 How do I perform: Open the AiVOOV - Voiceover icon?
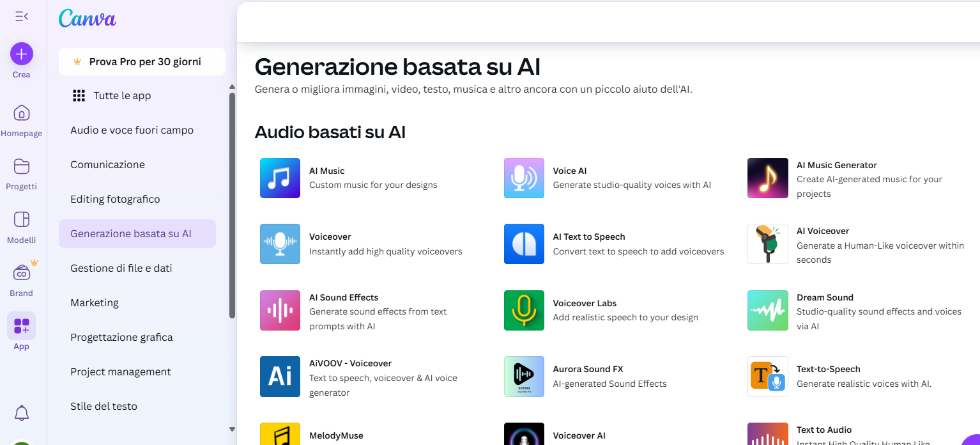pos(280,377)
